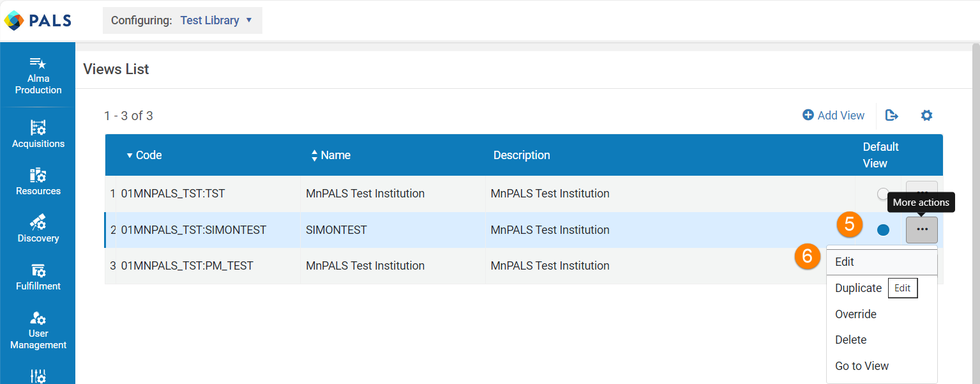Viewport: 980px width, 384px height.
Task: Open the table settings gear
Action: tap(926, 116)
